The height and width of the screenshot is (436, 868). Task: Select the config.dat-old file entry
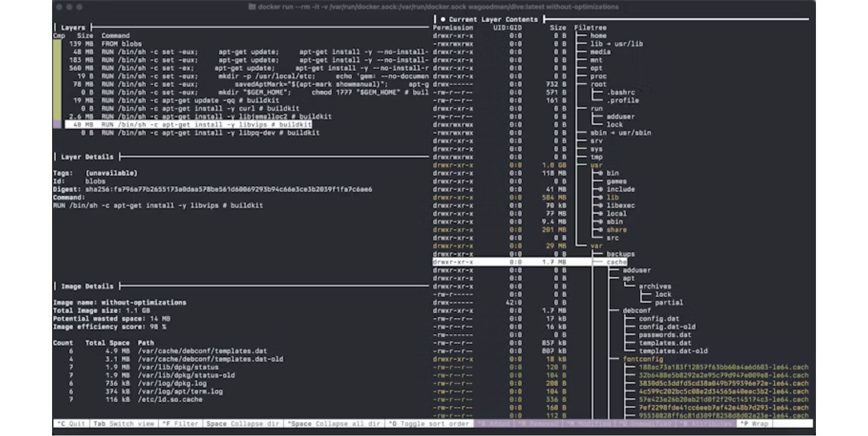pos(667,327)
